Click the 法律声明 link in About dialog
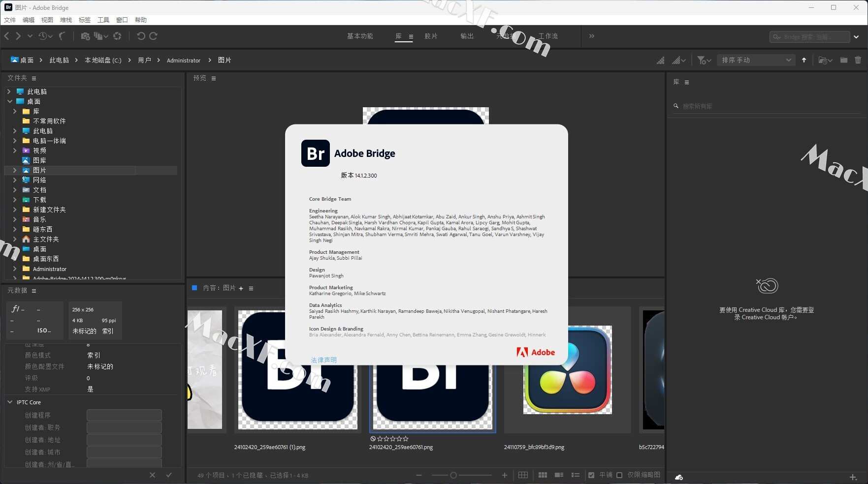This screenshot has height=484, width=868. (324, 360)
